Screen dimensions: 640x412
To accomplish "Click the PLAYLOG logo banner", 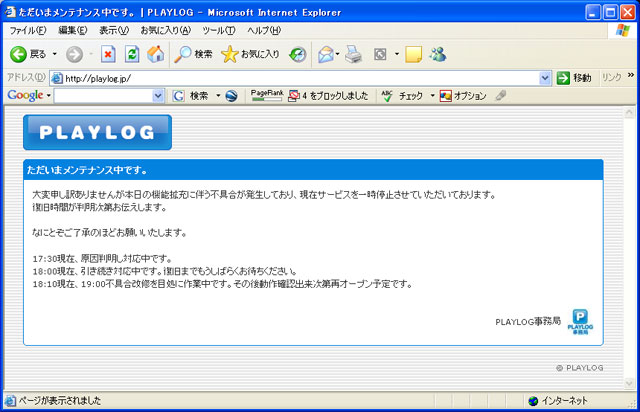I will click(98, 132).
